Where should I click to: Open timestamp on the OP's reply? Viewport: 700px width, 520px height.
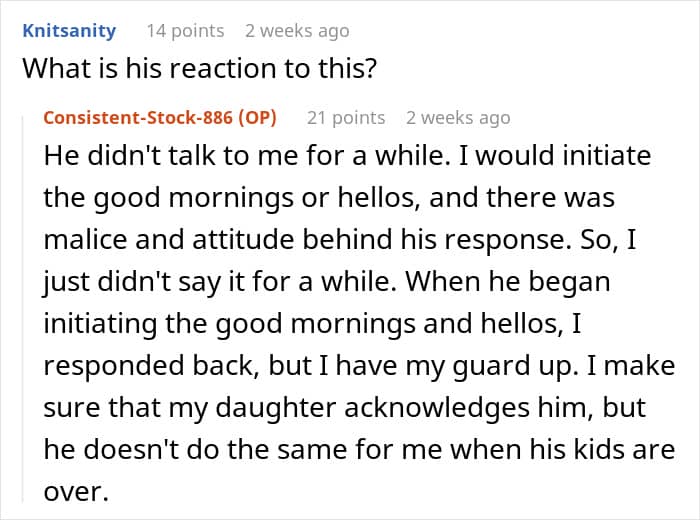(x=458, y=118)
